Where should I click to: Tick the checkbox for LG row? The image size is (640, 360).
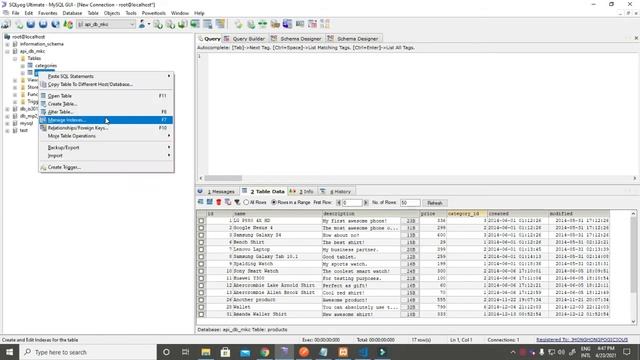coord(201,221)
